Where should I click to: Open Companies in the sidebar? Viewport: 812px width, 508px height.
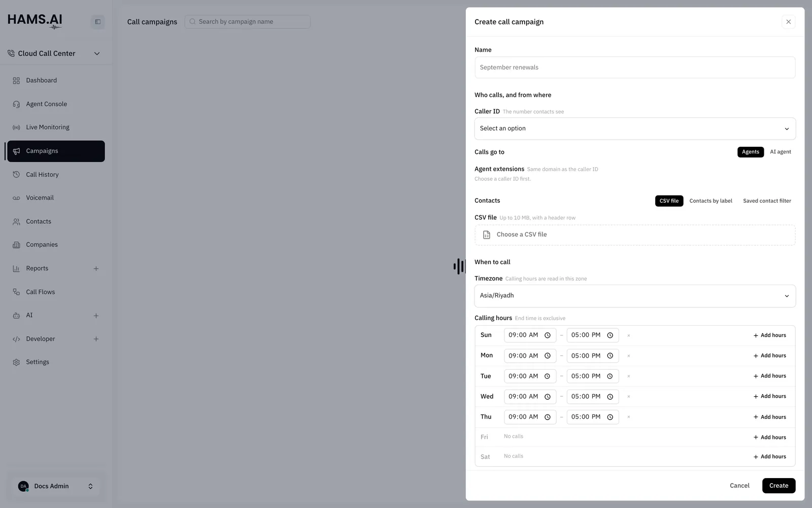[x=56, y=245]
